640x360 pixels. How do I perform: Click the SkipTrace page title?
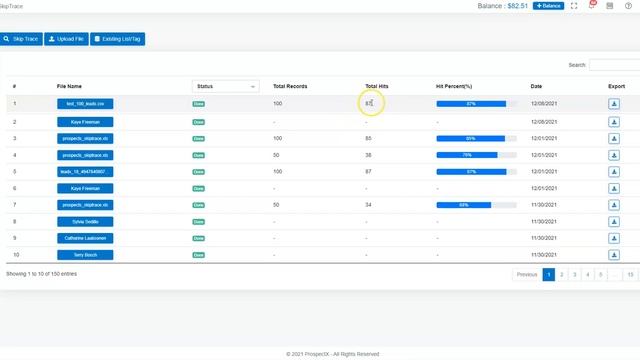point(11,6)
